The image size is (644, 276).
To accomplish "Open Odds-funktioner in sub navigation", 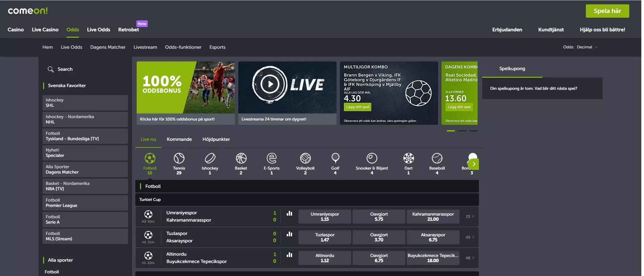I will click(x=183, y=47).
